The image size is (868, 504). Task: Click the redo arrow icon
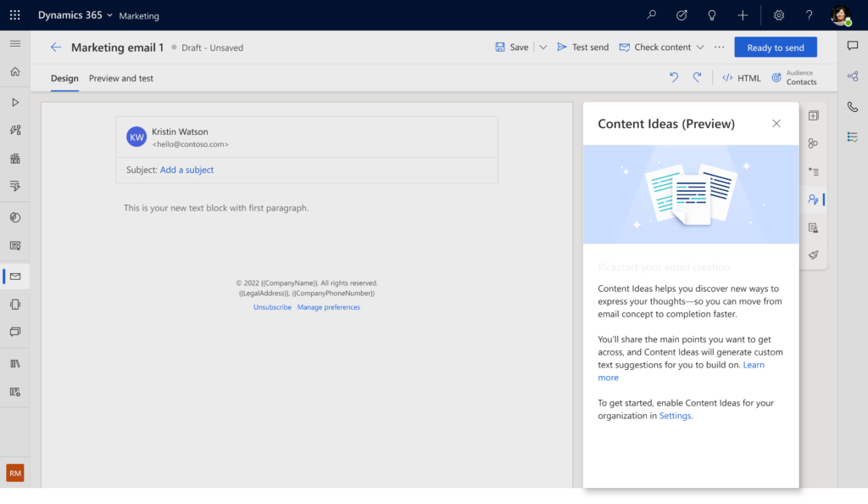point(697,77)
